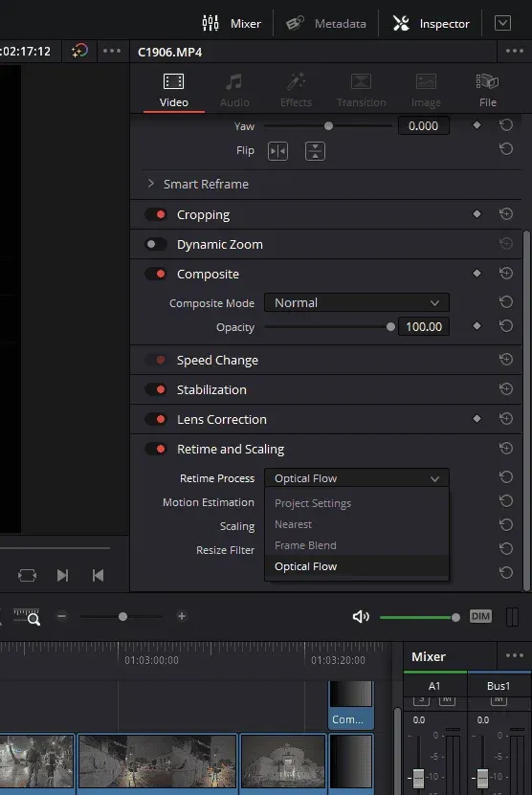Reset the Resize Filter setting
532x795 pixels.
506,548
